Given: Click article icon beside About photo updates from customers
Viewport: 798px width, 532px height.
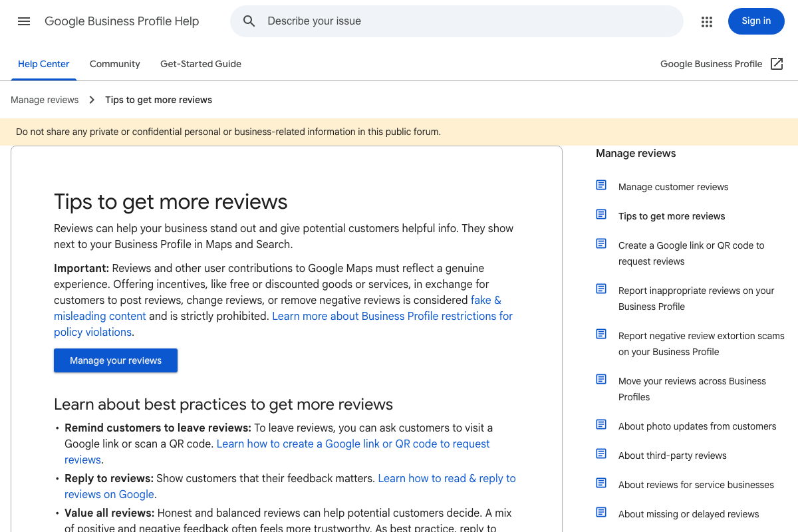Looking at the screenshot, I should tap(601, 424).
